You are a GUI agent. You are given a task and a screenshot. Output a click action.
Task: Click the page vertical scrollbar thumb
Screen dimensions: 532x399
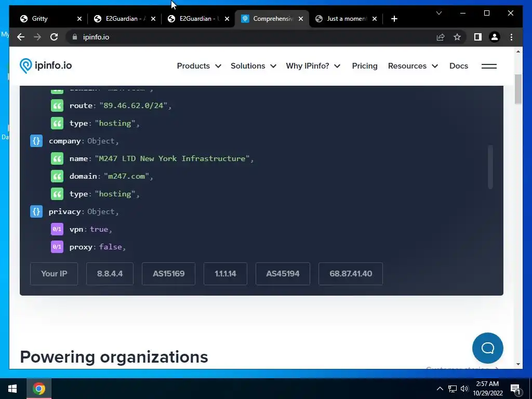[x=518, y=89]
